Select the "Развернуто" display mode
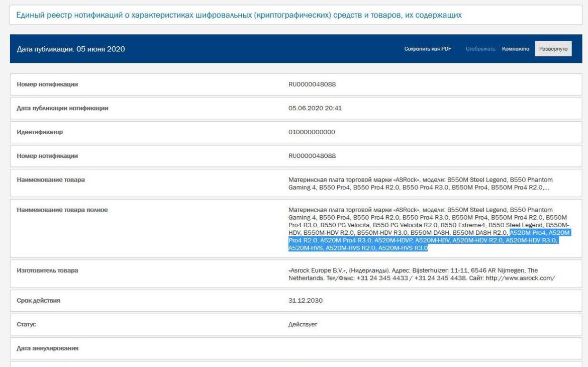The image size is (588, 367). 553,49
